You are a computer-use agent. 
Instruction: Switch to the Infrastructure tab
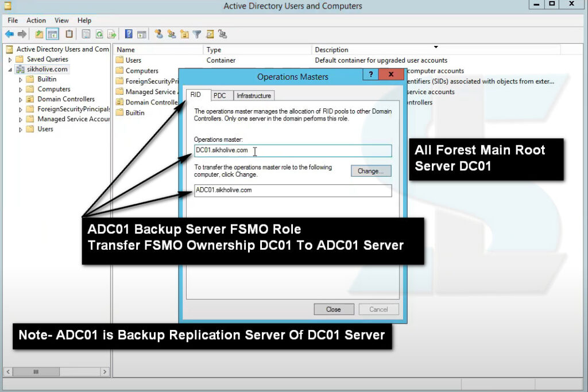[x=254, y=96]
